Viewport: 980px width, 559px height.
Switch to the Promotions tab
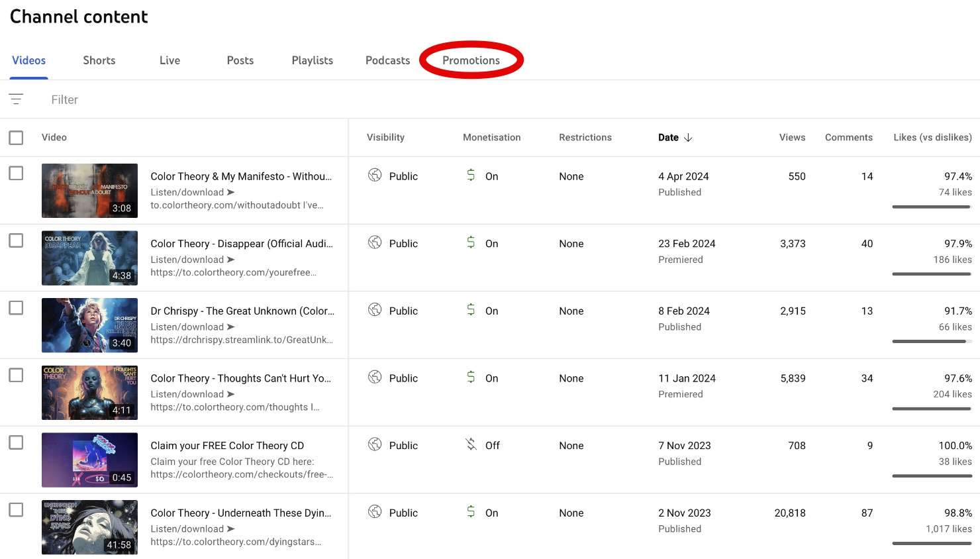click(471, 60)
